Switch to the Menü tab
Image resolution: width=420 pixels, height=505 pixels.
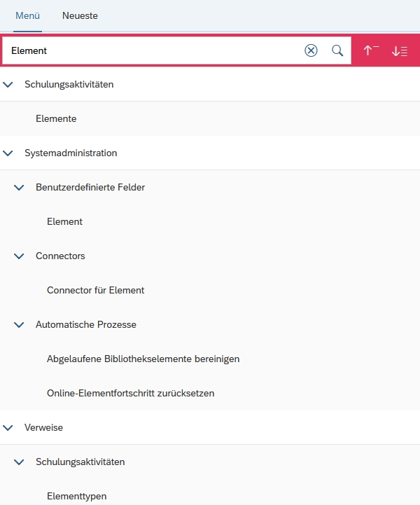tap(28, 15)
